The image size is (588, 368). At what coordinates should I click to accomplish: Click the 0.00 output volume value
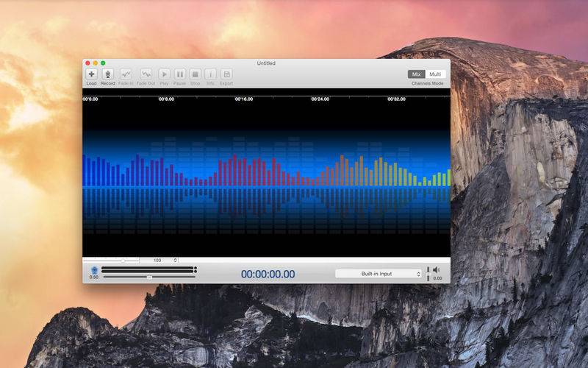437,278
